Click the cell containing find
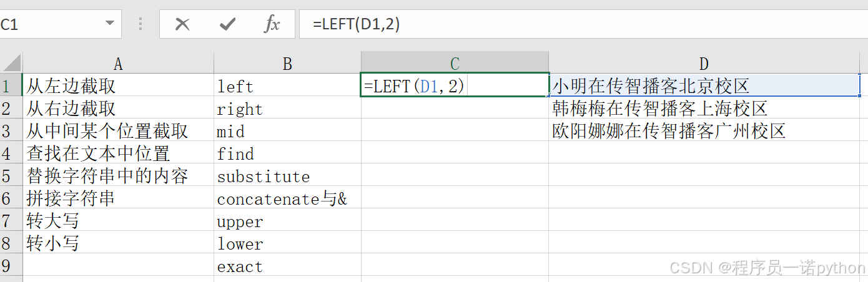The image size is (868, 282). [x=287, y=152]
